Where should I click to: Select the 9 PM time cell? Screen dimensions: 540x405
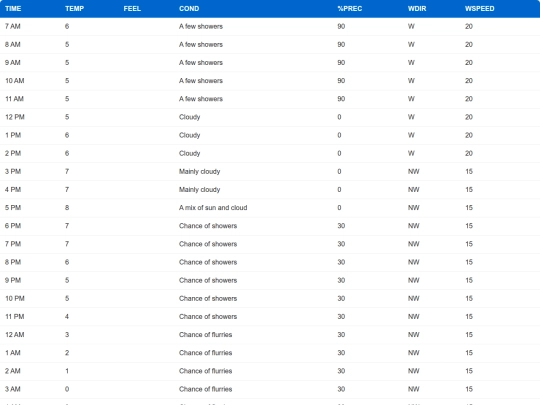tap(13, 280)
